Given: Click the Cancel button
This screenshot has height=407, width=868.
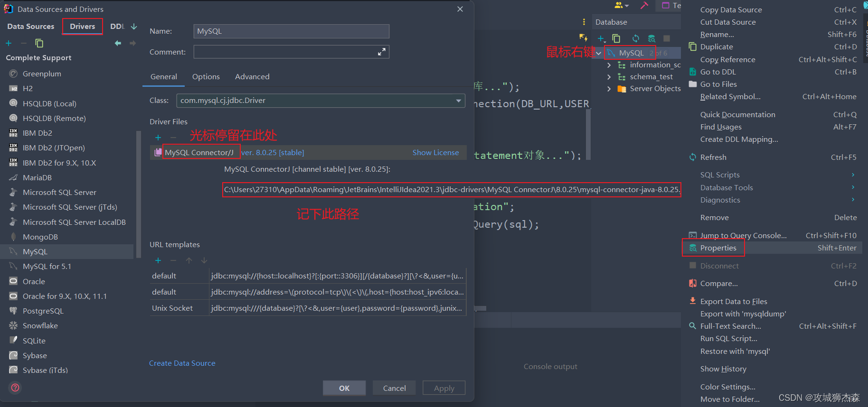Looking at the screenshot, I should (394, 388).
